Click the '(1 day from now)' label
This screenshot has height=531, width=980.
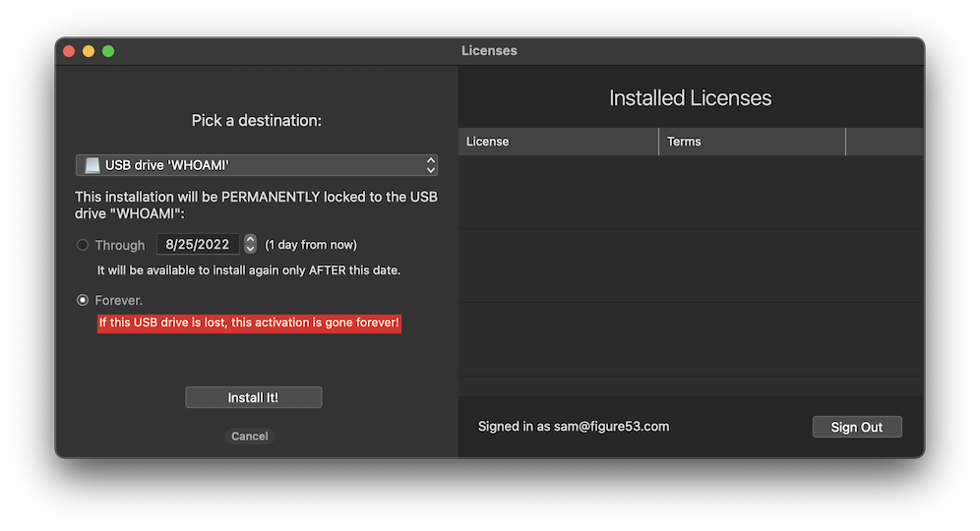(x=311, y=245)
